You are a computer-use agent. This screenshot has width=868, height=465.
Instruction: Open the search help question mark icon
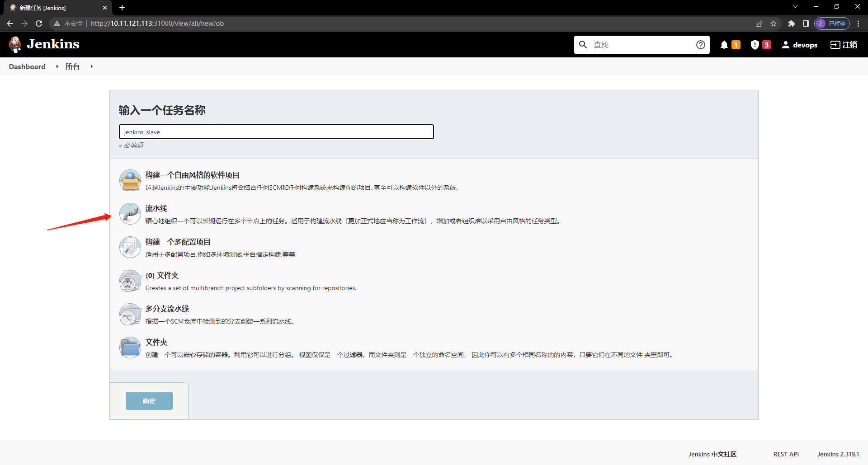(x=700, y=44)
